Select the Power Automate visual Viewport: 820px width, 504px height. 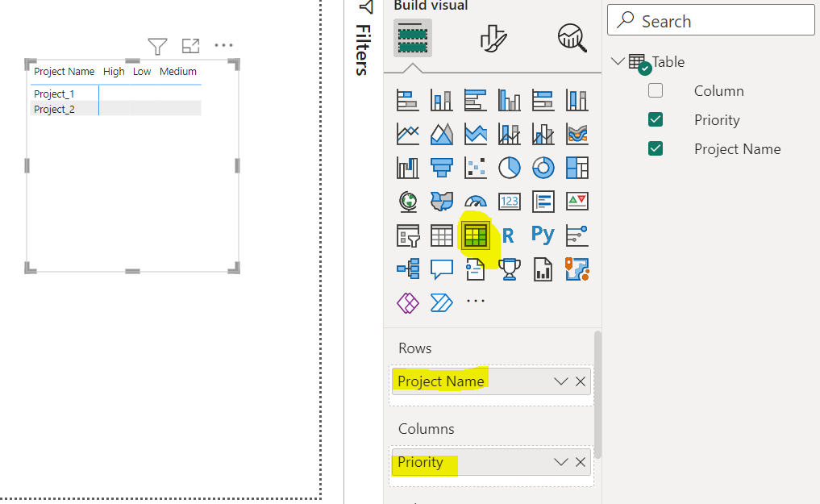[x=441, y=302]
